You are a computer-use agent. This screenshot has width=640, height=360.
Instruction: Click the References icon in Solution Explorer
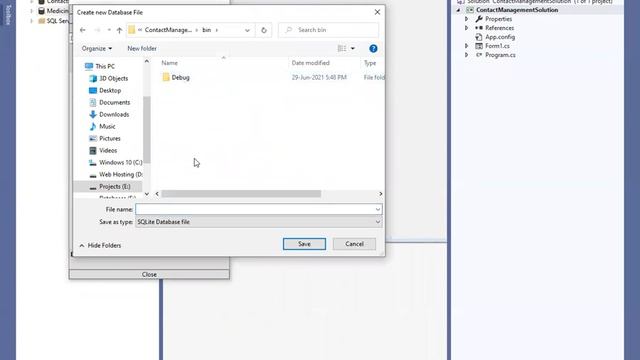(479, 28)
